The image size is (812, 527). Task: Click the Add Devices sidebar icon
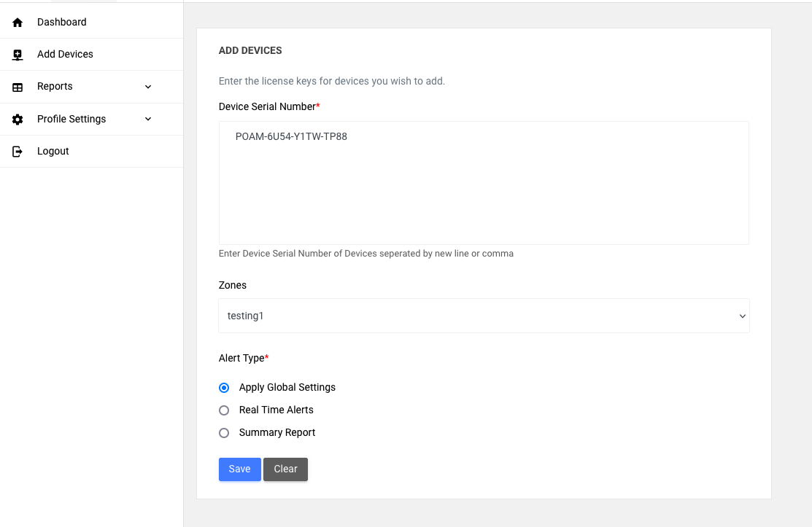tap(18, 55)
